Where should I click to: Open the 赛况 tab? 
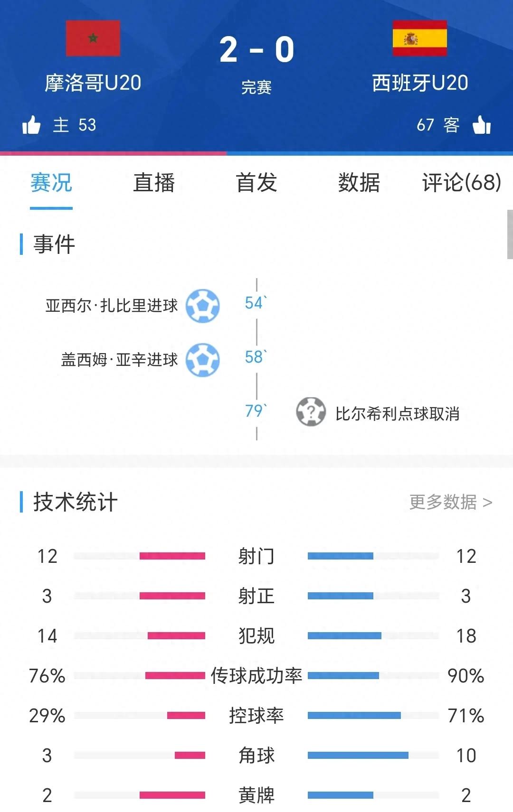(x=51, y=183)
